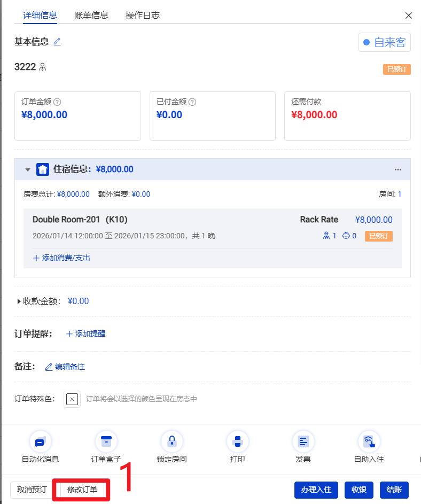The width and height of the screenshot is (421, 504).
Task: Click the 打印 printer icon
Action: [238, 442]
